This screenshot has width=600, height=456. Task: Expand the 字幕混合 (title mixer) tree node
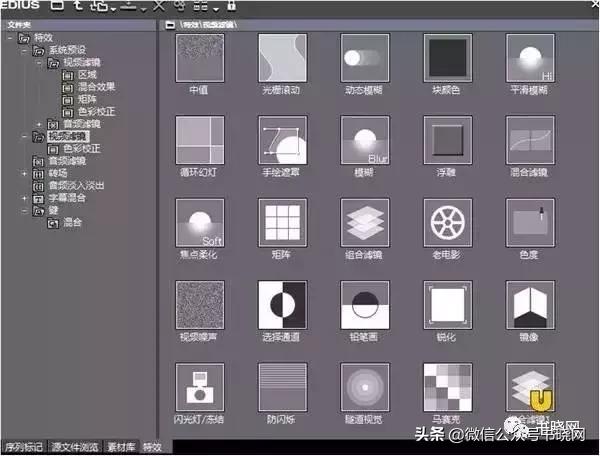pyautogui.click(x=23, y=198)
